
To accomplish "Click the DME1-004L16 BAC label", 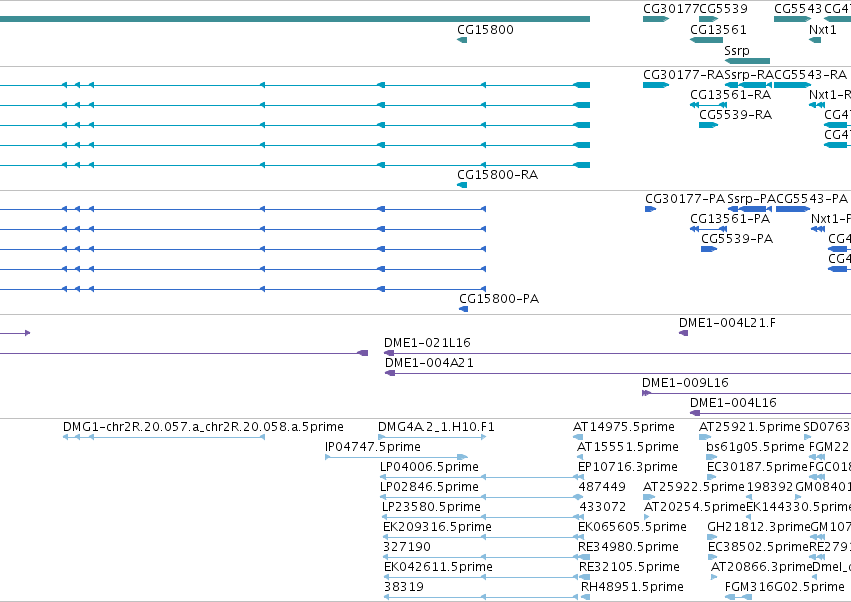I will coord(733,403).
